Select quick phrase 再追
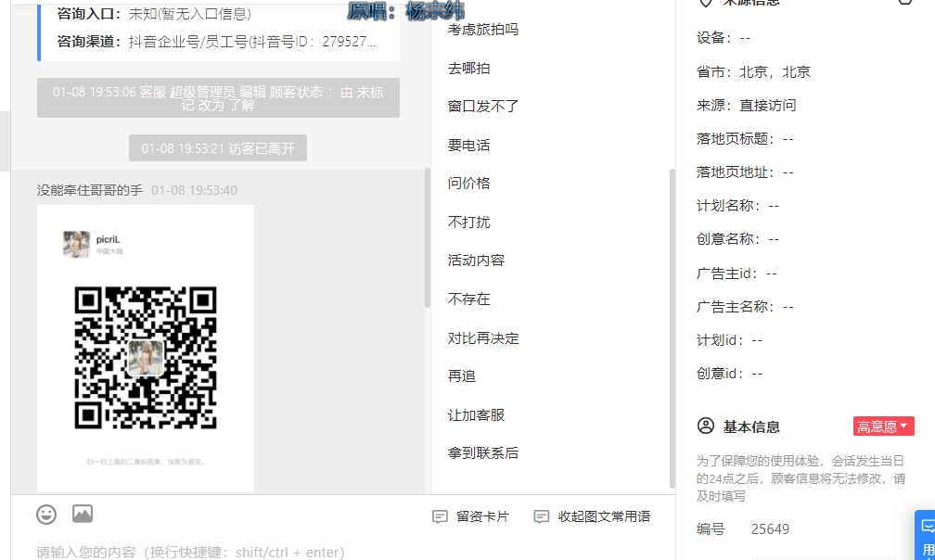The image size is (935, 560). click(462, 376)
